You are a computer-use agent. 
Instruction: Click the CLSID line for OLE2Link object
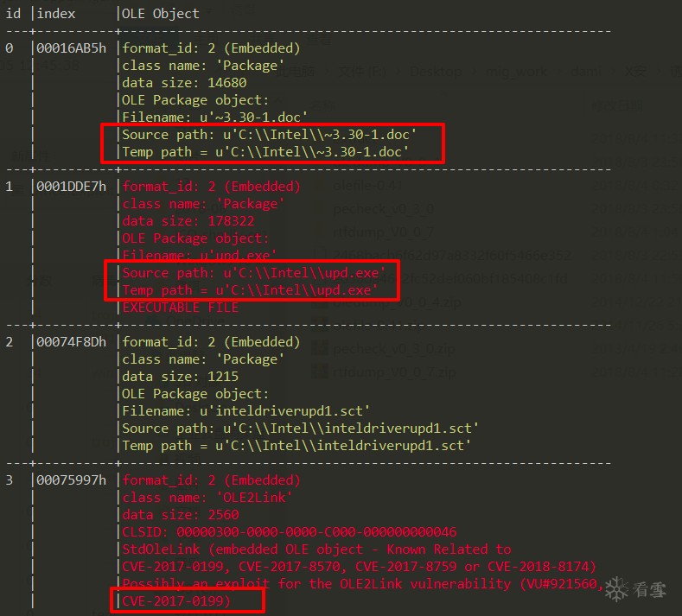point(289,532)
